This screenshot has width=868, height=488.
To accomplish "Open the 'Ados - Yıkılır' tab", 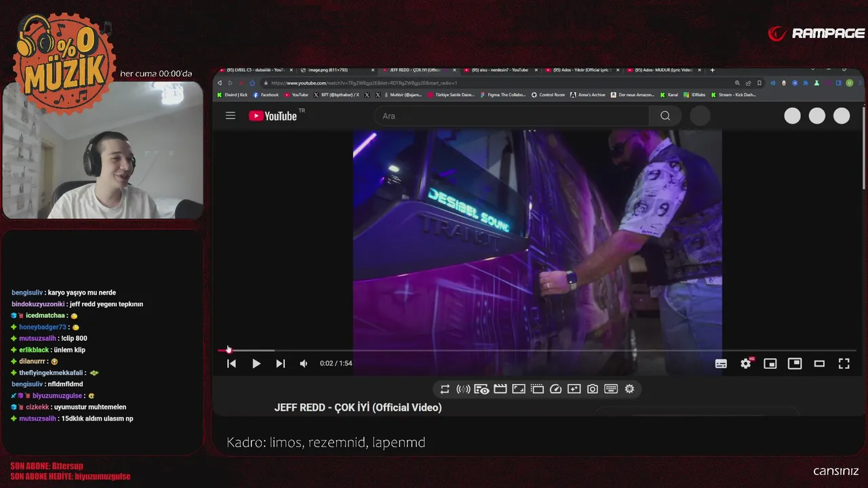I will pos(582,70).
